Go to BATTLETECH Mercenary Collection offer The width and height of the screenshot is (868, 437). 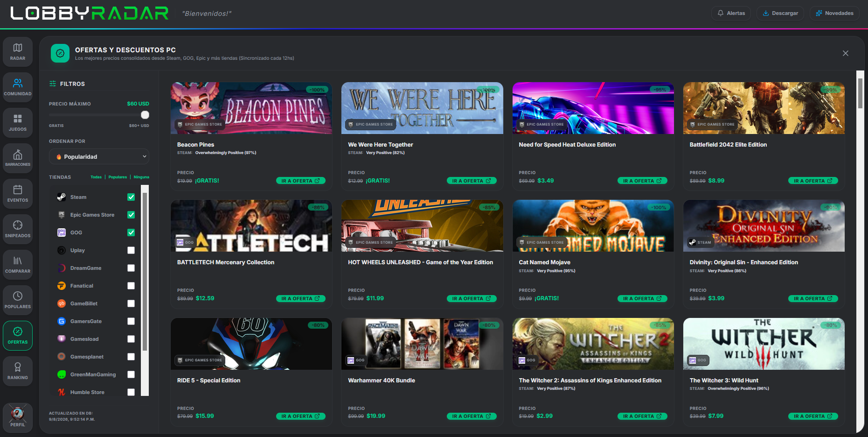pos(301,298)
